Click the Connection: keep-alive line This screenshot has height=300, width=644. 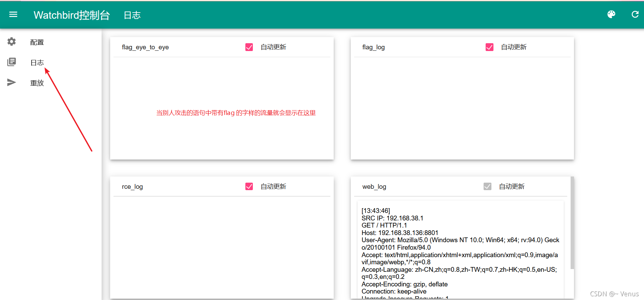[x=394, y=291]
